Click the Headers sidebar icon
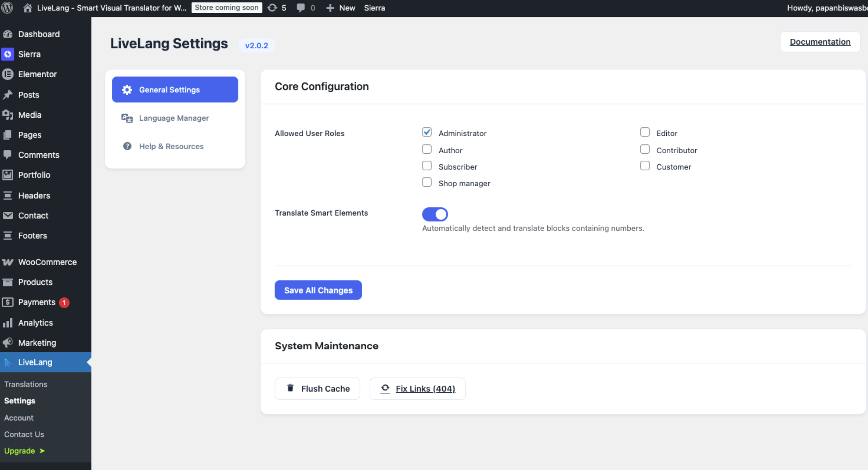Image resolution: width=868 pixels, height=470 pixels. pyautogui.click(x=8, y=195)
